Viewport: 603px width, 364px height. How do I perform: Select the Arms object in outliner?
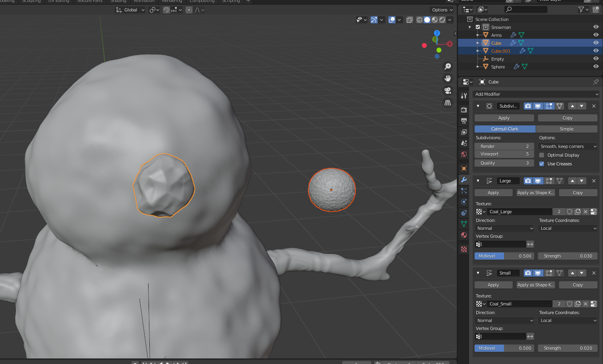(x=496, y=35)
